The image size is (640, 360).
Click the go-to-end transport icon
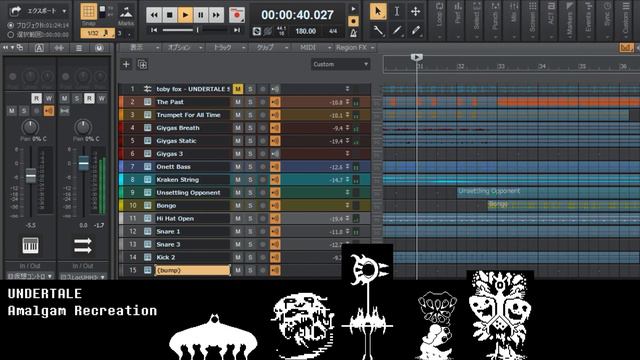tap(237, 30)
